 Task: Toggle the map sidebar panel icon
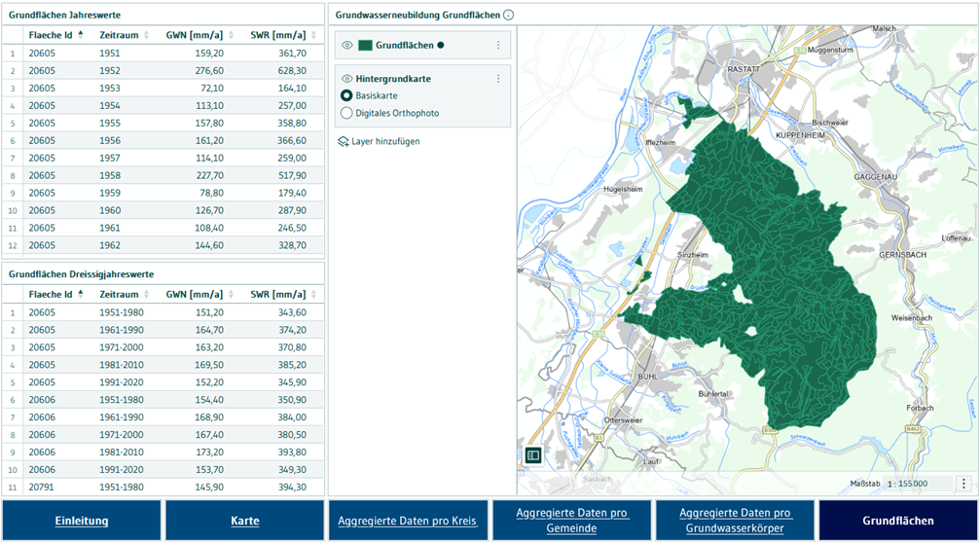click(x=532, y=454)
